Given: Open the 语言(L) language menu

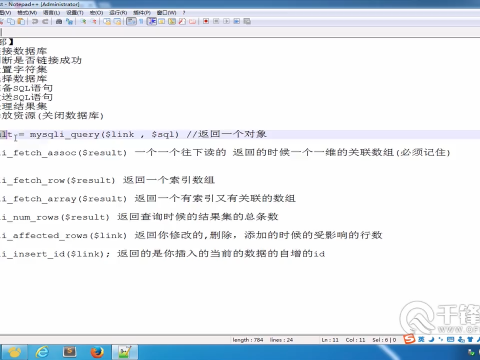Looking at the screenshot, I should [x=51, y=12].
